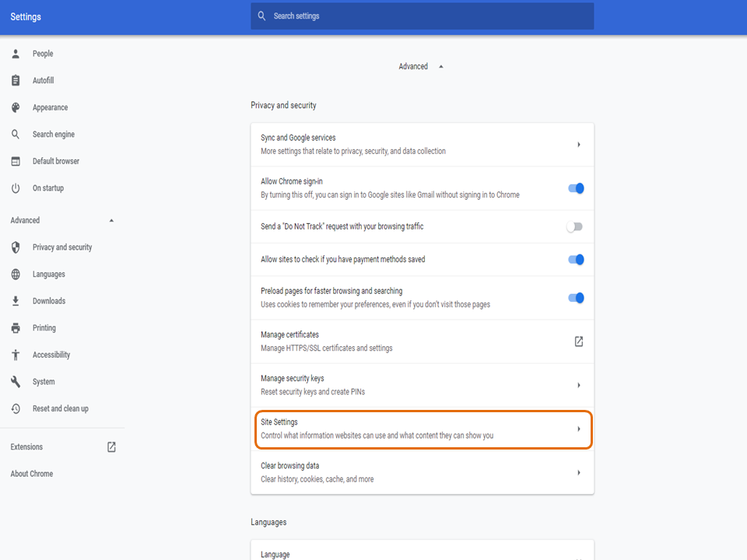747x560 pixels.
Task: Click Clear browsing data row
Action: coord(422,472)
